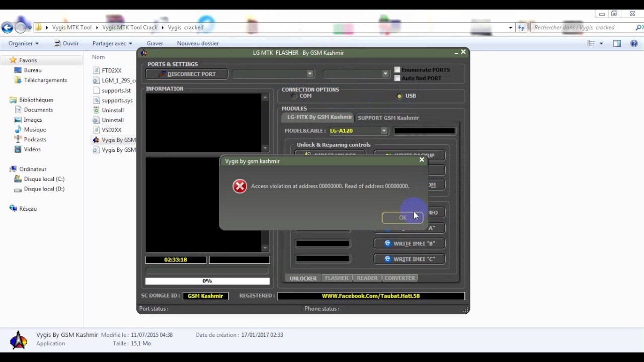Click the INFORMATION panel scrollbar down arrow
Viewport: 644px width, 362px height.
tap(265, 148)
